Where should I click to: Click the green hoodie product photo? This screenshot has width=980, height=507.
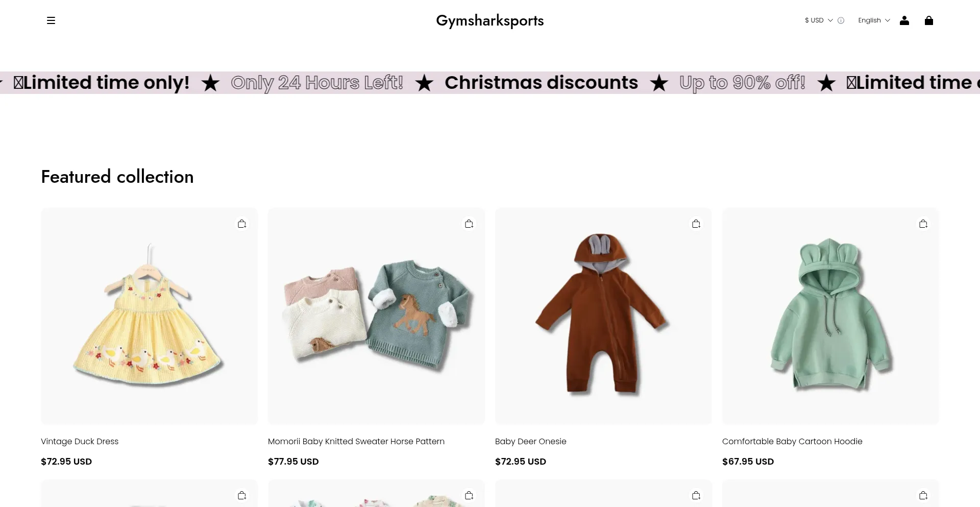pos(830,316)
